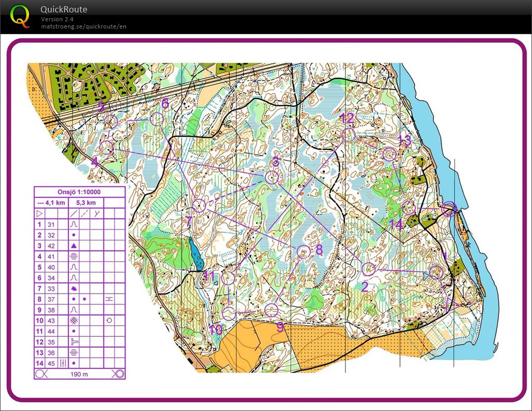This screenshot has height=411, width=532.
Task: Choose control circle 12 on the course
Action: [x=348, y=135]
